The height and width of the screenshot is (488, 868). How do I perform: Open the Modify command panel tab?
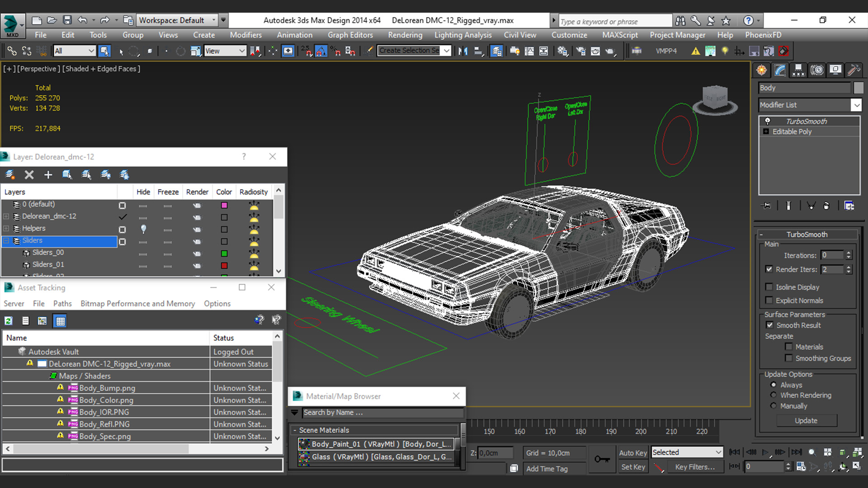click(x=780, y=70)
